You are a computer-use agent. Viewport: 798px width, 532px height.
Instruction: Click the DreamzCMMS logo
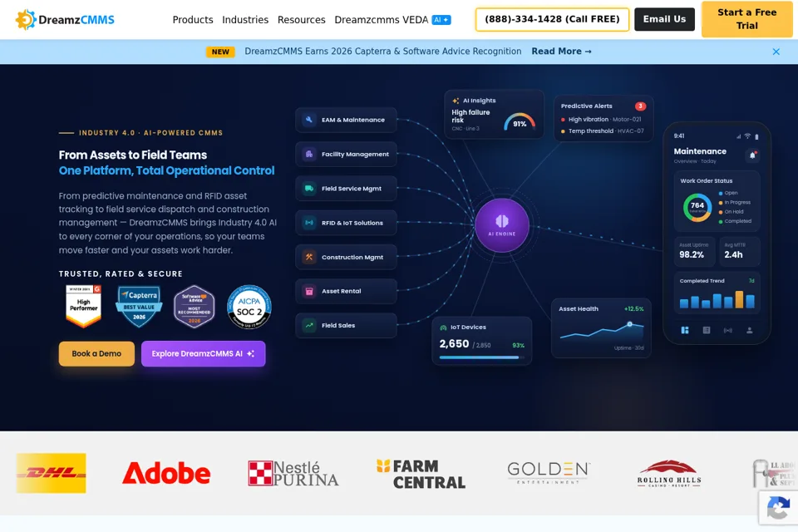tap(65, 20)
